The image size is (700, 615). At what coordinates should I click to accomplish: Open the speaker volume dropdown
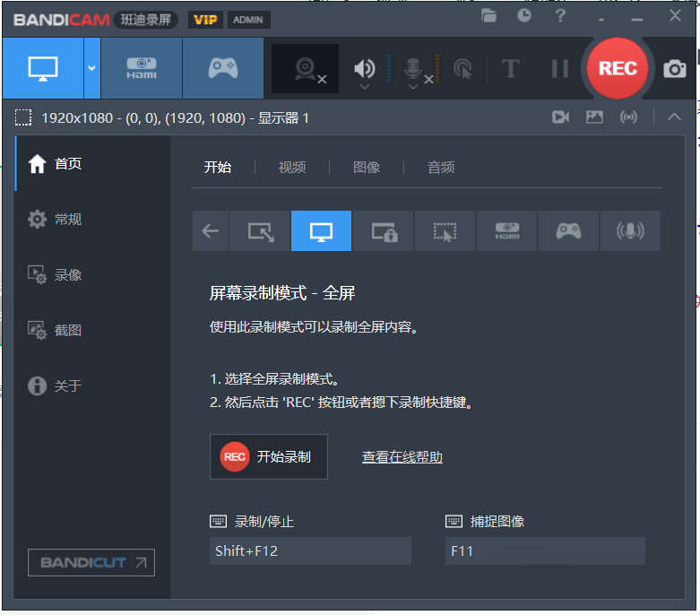pyautogui.click(x=364, y=88)
